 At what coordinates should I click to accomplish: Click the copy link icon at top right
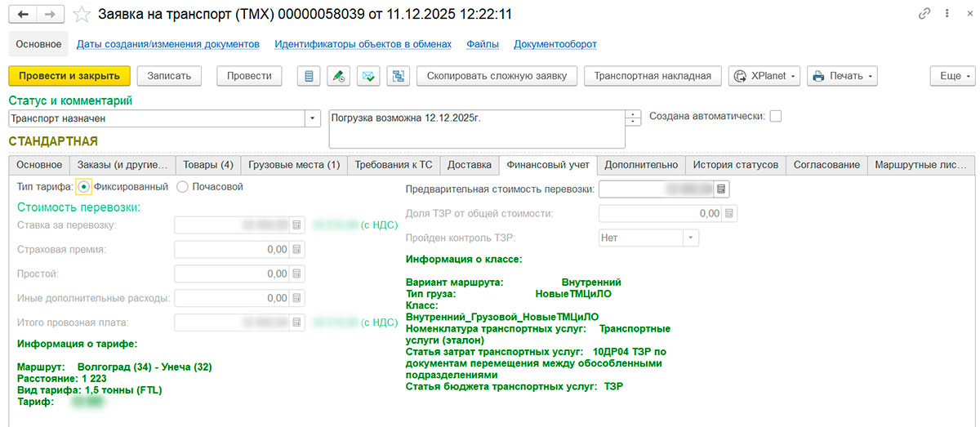(x=924, y=14)
